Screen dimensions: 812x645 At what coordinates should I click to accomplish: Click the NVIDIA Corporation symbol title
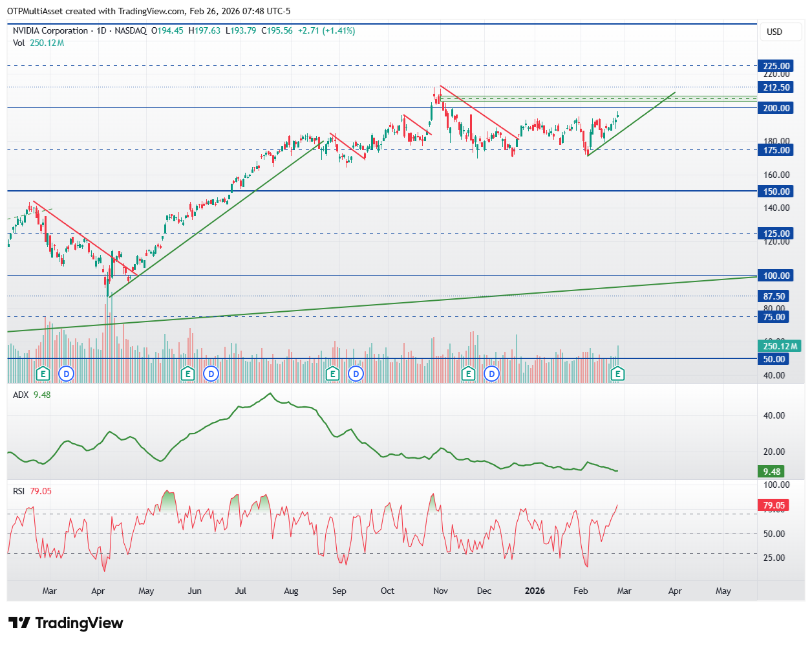click(x=50, y=30)
